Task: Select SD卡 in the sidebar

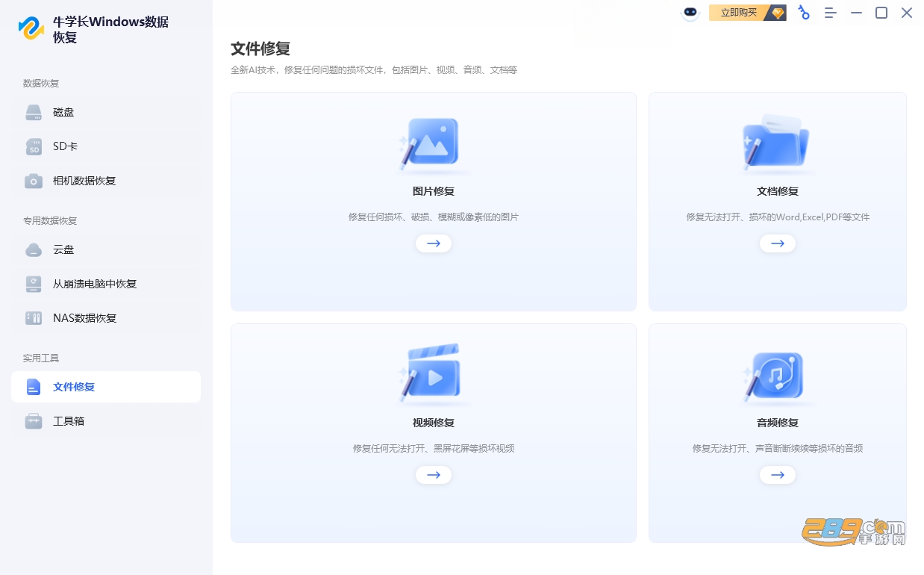Action: [x=106, y=147]
